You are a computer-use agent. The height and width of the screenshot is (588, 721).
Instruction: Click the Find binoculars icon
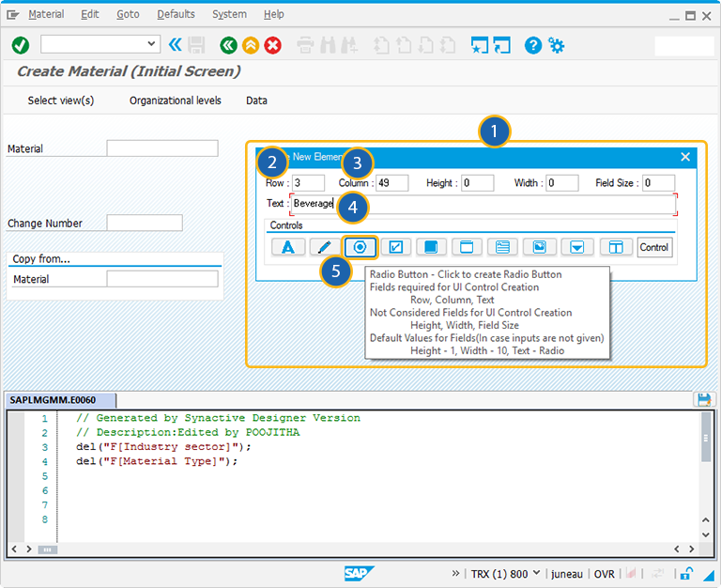coord(328,45)
